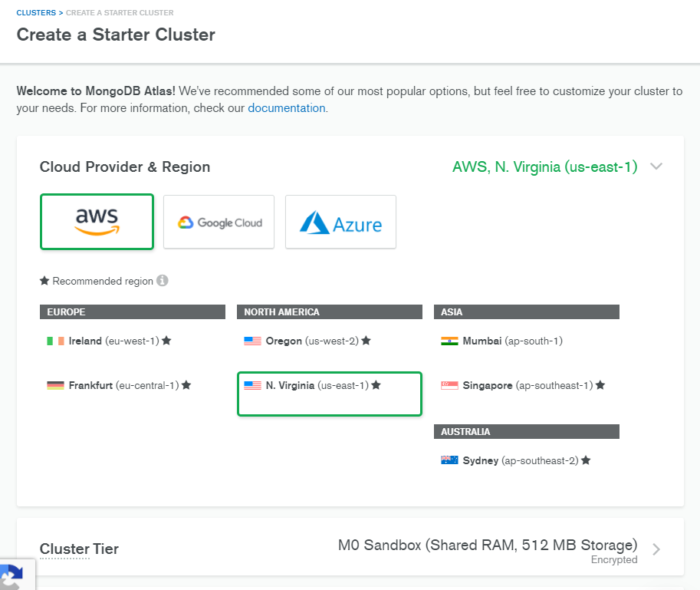The height and width of the screenshot is (590, 700).
Task: Pick the Azure provider logo
Action: (x=340, y=222)
